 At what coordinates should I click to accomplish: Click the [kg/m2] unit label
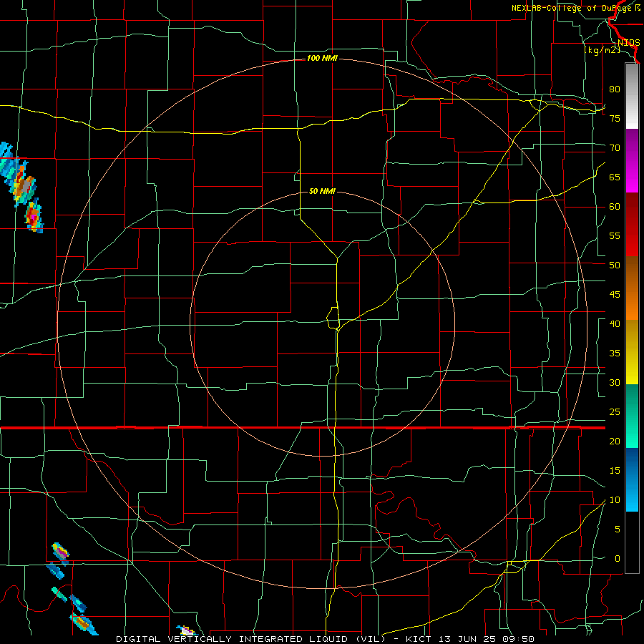click(602, 50)
